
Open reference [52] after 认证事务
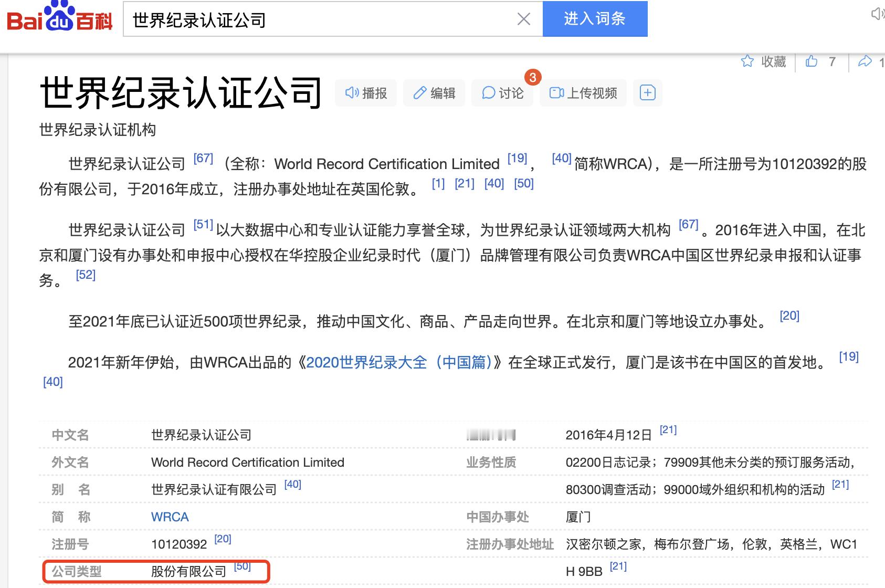(86, 275)
